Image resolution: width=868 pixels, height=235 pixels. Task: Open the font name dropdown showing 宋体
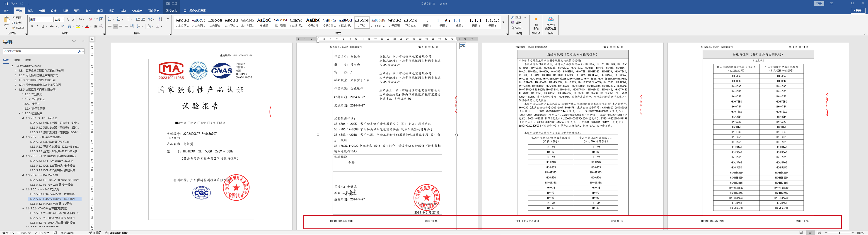tap(52, 19)
